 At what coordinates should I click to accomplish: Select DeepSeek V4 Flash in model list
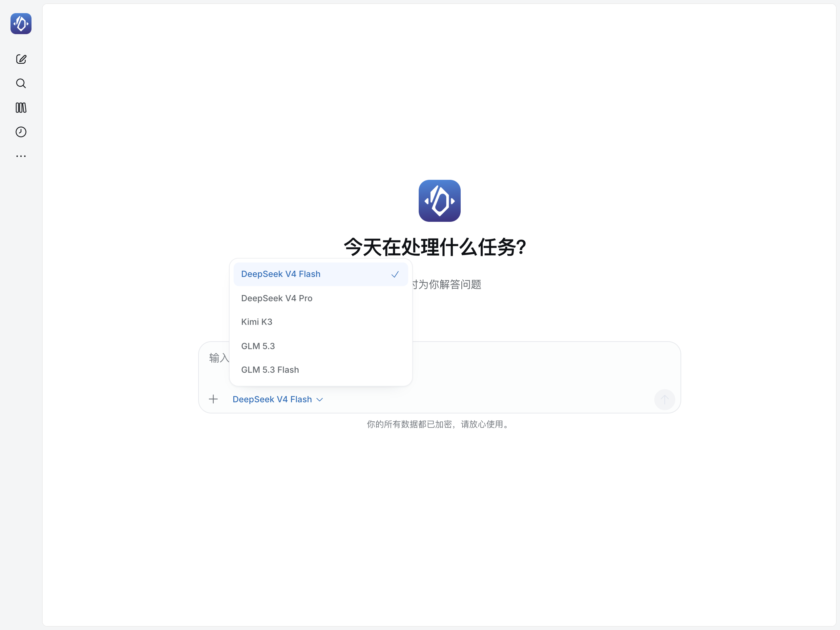click(321, 274)
